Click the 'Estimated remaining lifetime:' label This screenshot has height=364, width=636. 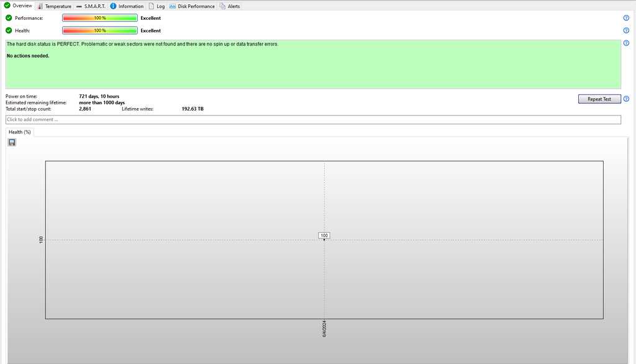click(x=35, y=102)
